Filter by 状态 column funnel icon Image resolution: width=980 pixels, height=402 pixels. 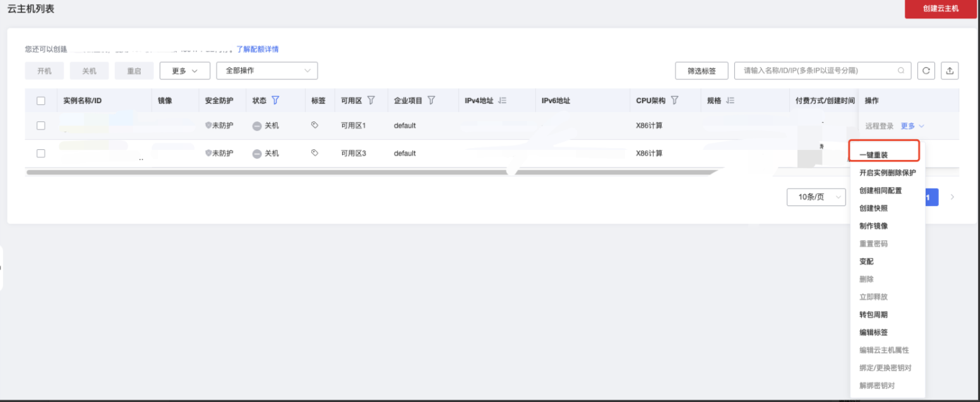(x=275, y=100)
